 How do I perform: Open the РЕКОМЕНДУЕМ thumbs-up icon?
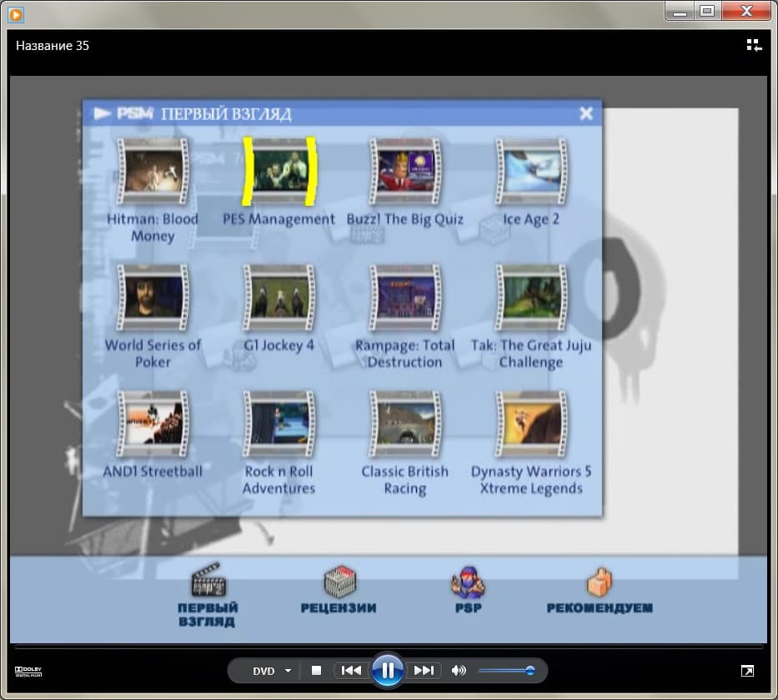600,582
